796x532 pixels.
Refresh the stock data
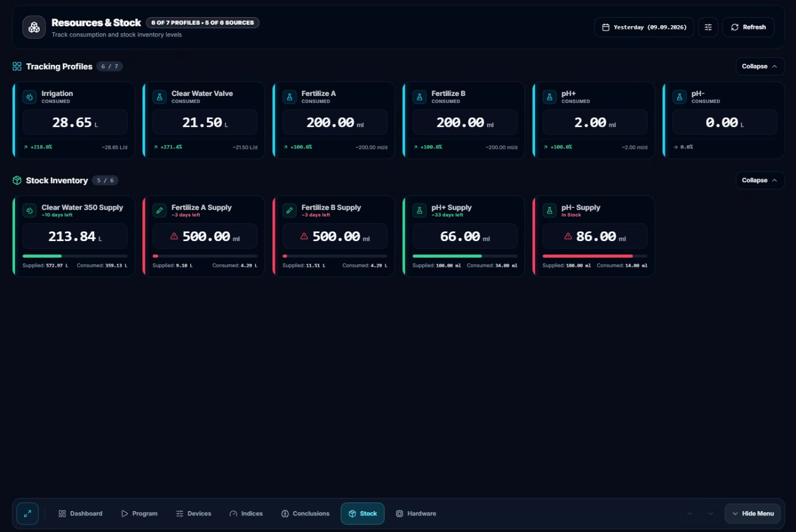tap(748, 27)
